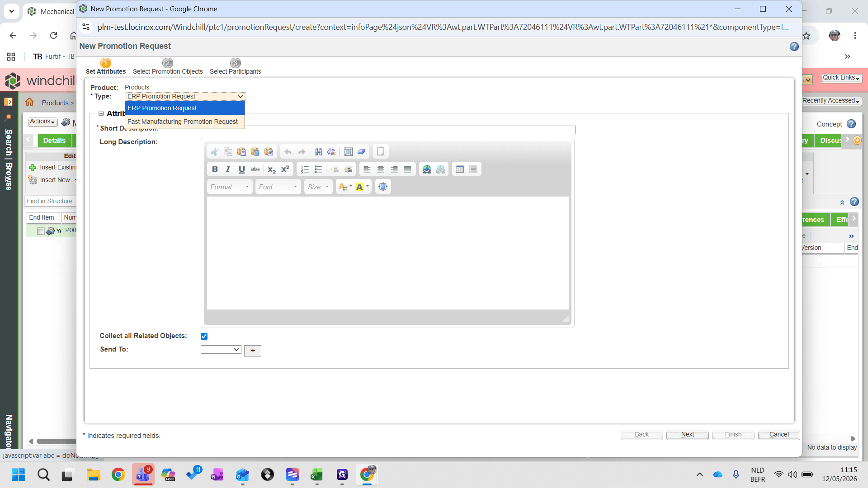Open the Type combo box
This screenshot has height=488, width=868.
(x=185, y=96)
